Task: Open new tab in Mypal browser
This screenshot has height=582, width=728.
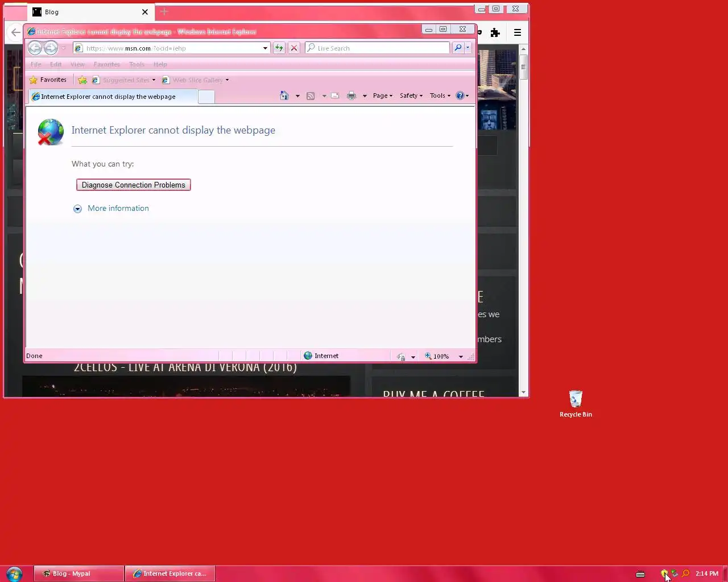Action: point(164,11)
